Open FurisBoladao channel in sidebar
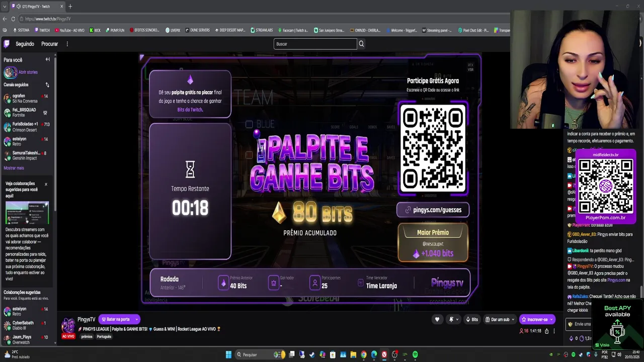The width and height of the screenshot is (644, 362). pyautogui.click(x=27, y=127)
